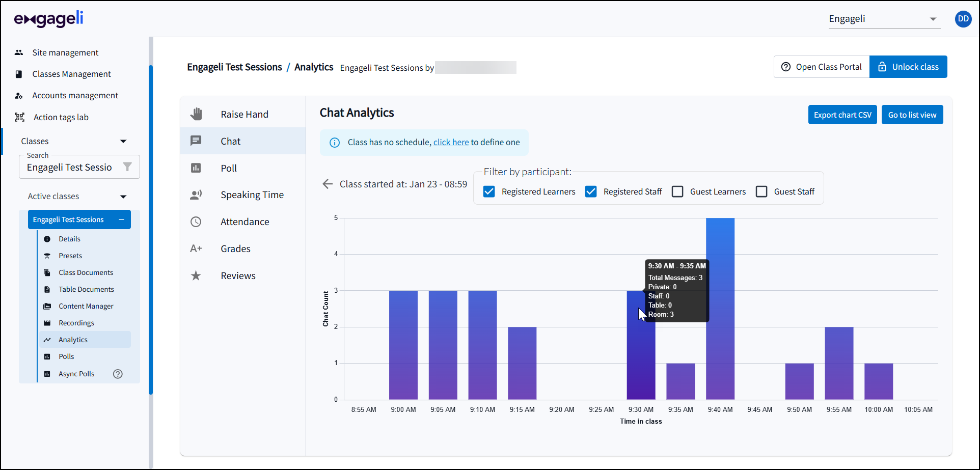Click the Accounts management icon
Viewport: 980px width, 470px height.
(x=19, y=95)
